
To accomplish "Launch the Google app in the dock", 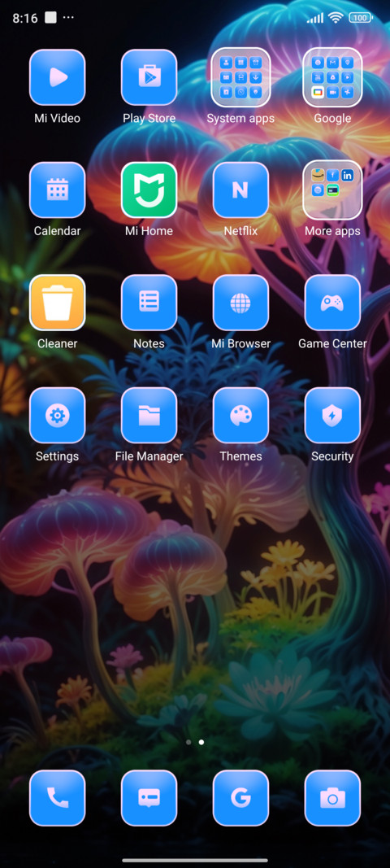I will (240, 798).
